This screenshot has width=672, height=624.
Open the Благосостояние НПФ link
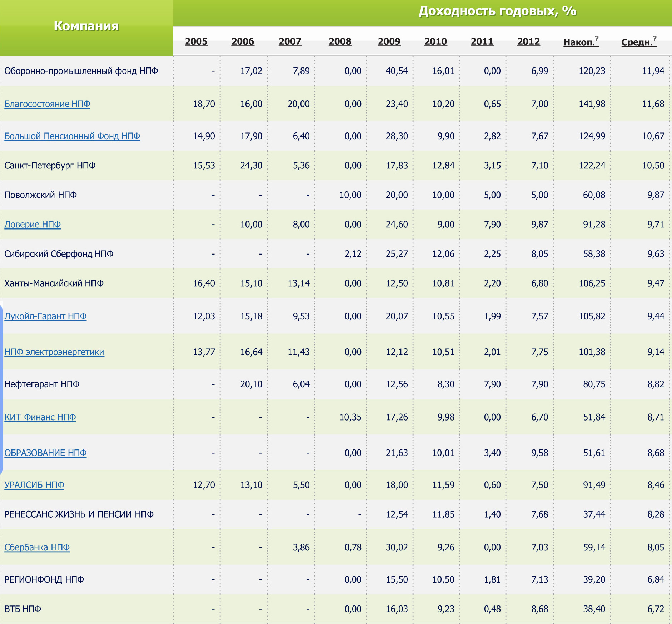click(47, 104)
